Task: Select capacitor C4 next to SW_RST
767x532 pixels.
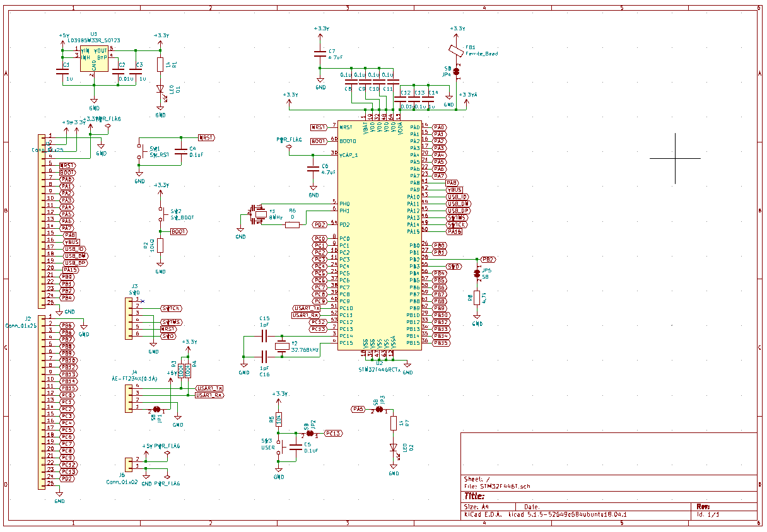Action: click(182, 151)
